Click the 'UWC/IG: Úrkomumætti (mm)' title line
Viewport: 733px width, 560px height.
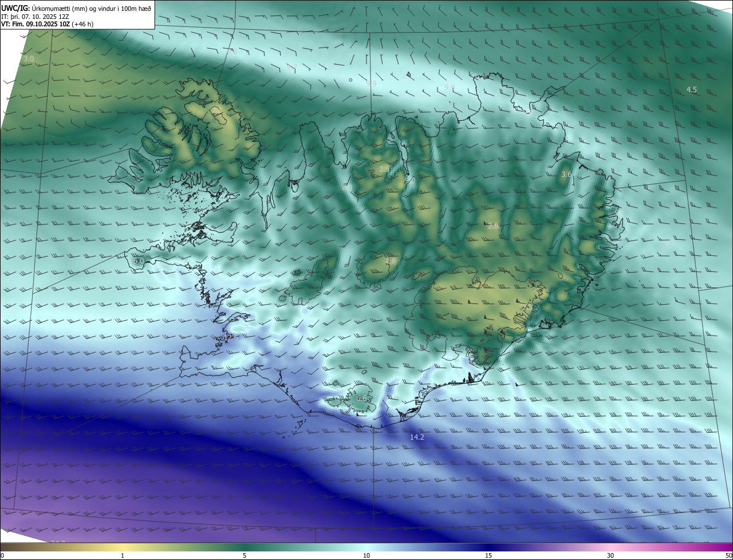tap(76, 8)
